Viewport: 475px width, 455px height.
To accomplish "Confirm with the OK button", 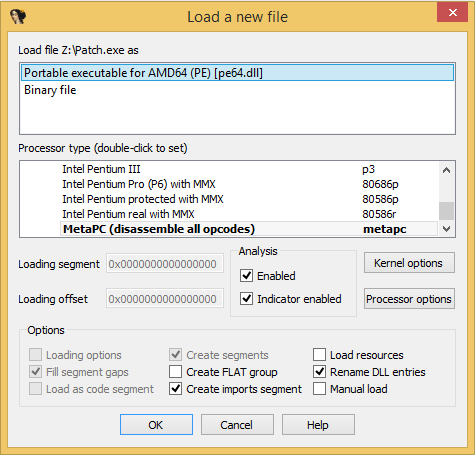I will (156, 425).
